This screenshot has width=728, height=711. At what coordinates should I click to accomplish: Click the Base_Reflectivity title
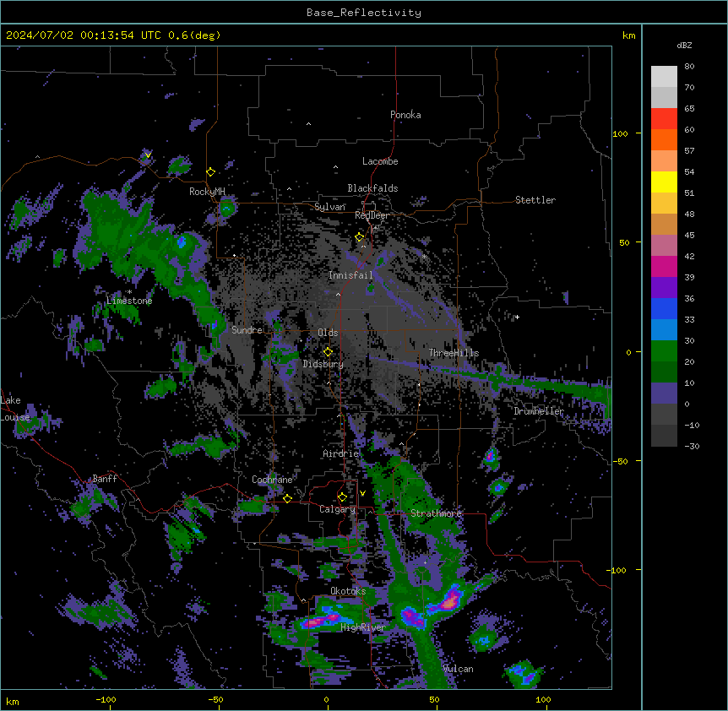click(364, 13)
